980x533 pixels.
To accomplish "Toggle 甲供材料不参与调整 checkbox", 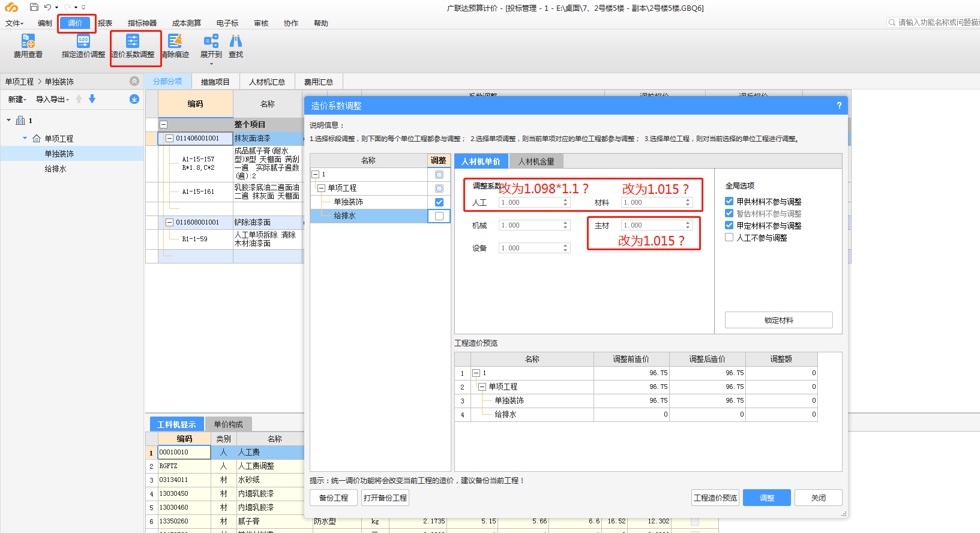I will point(729,202).
